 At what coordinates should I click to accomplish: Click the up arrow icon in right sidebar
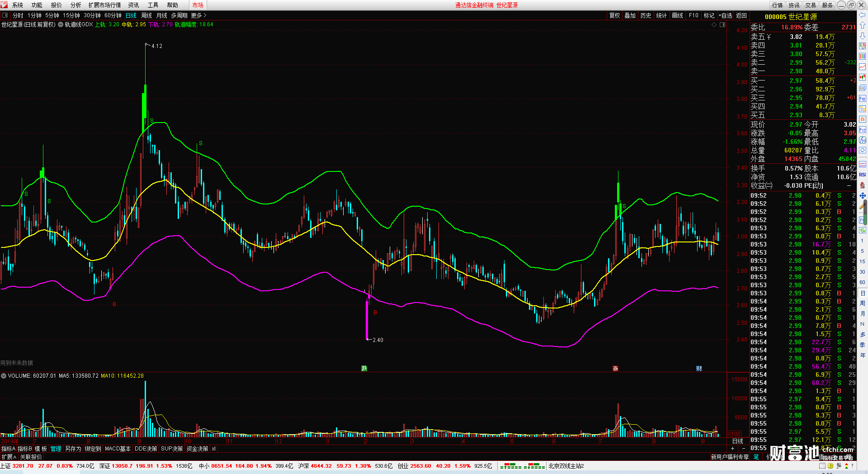coord(863,25)
